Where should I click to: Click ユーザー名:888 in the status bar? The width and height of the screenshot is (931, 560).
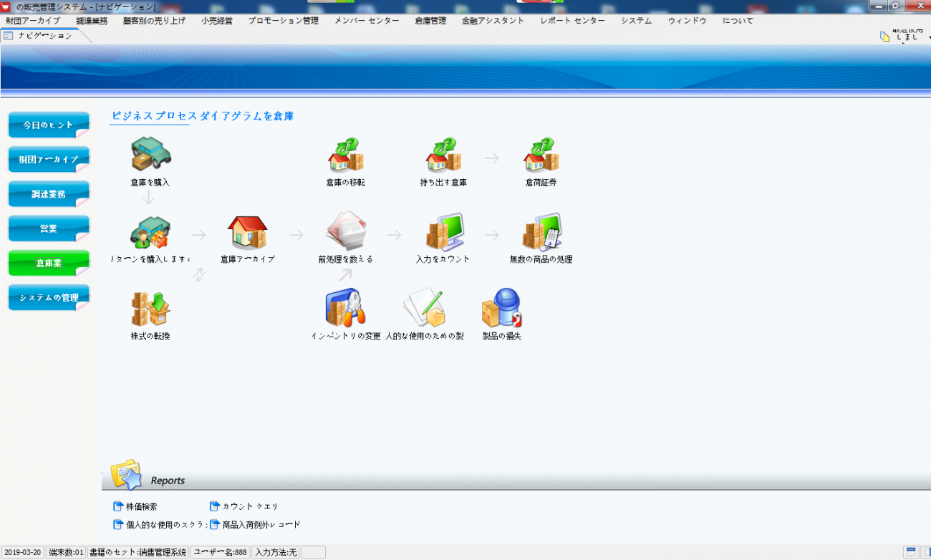(x=221, y=552)
